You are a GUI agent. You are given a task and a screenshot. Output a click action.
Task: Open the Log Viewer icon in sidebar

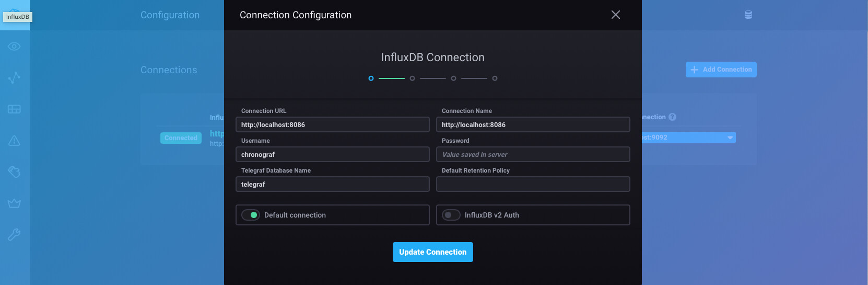pyautogui.click(x=14, y=172)
